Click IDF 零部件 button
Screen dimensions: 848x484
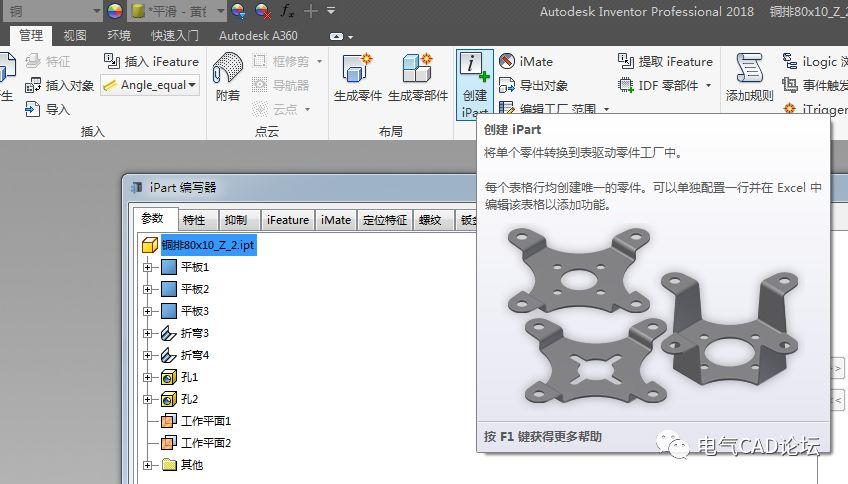659,85
